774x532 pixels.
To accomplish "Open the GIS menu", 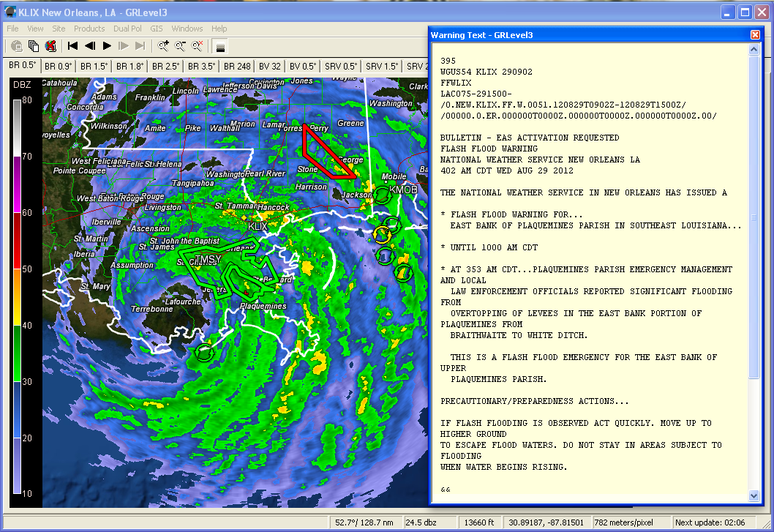I will click(157, 29).
